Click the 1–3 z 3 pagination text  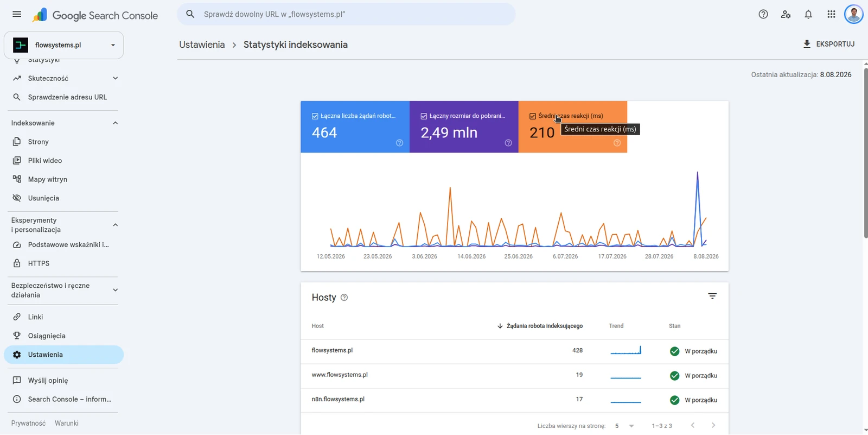[662, 426]
